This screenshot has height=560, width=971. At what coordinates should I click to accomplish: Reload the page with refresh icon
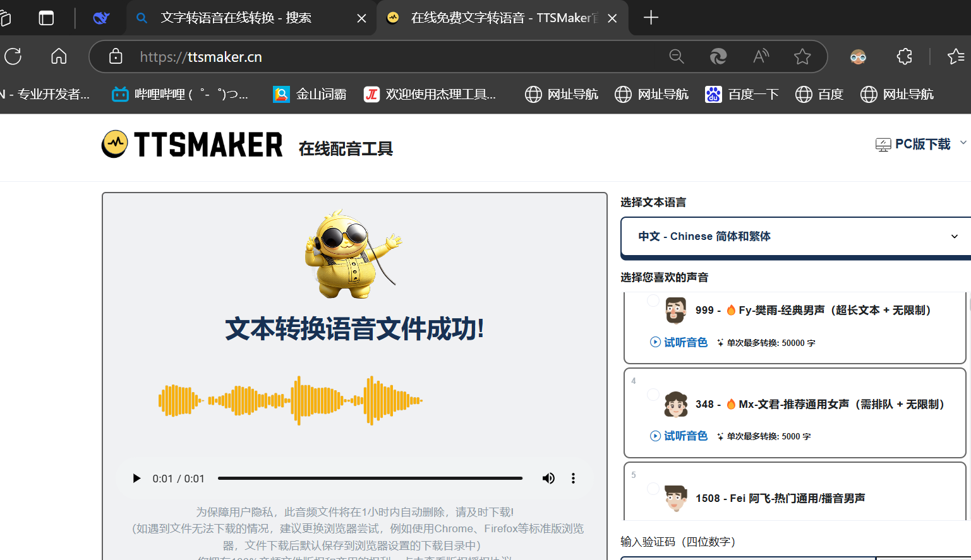(x=13, y=57)
